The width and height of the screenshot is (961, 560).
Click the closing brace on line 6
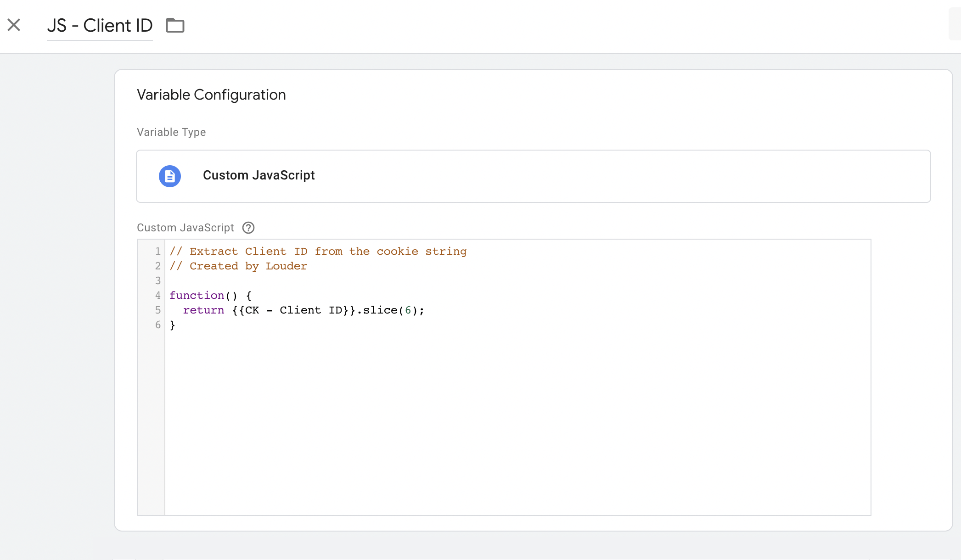tap(173, 325)
